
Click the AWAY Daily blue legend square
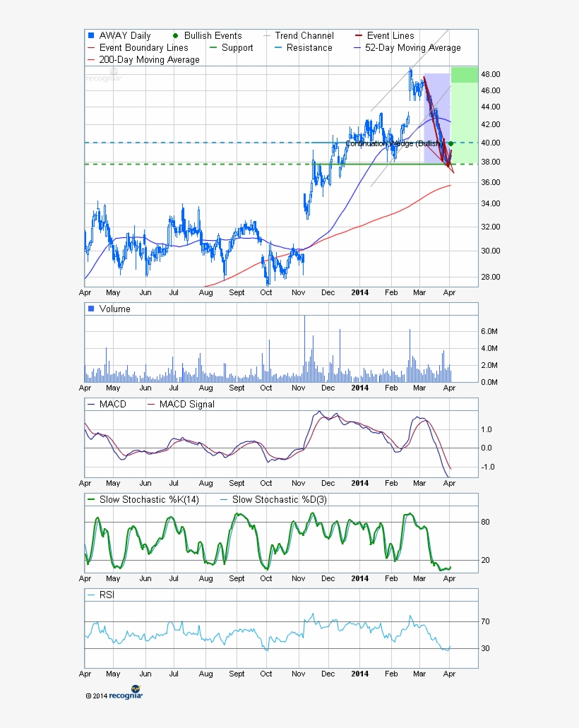[x=90, y=35]
